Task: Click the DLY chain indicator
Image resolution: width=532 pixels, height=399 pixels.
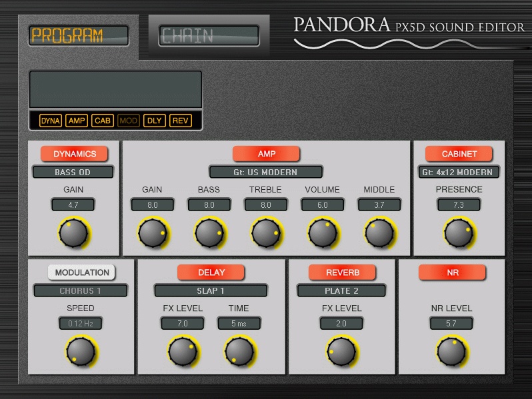Action: point(155,121)
